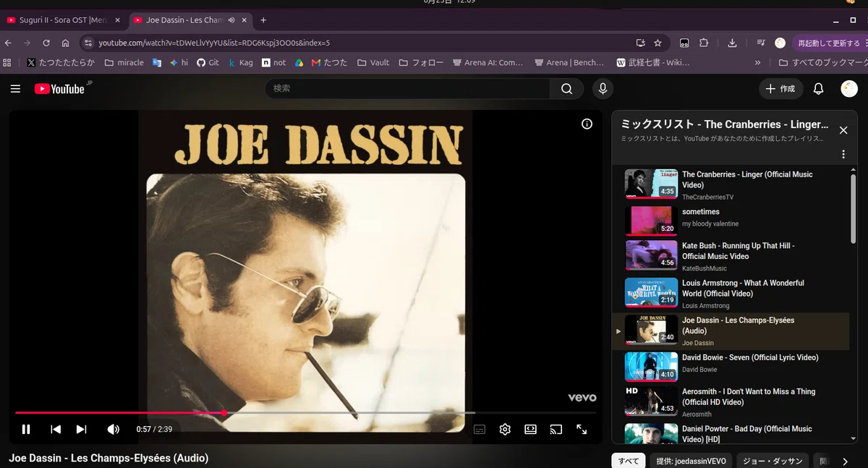This screenshot has width=868, height=468.
Task: Open mix playlist three-dot options menu
Action: click(x=843, y=154)
